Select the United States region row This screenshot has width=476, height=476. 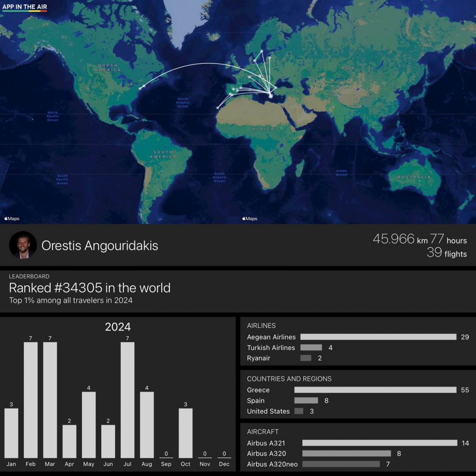coord(268,411)
